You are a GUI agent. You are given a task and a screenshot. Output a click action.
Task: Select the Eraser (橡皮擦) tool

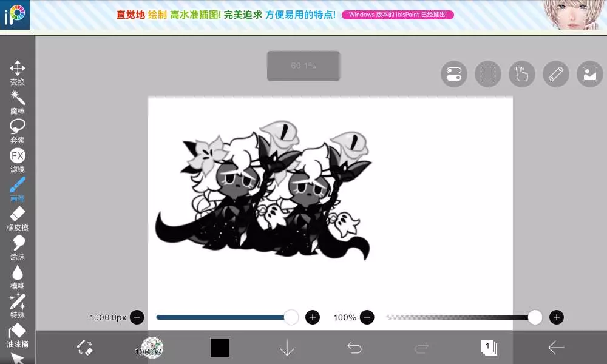point(18,218)
